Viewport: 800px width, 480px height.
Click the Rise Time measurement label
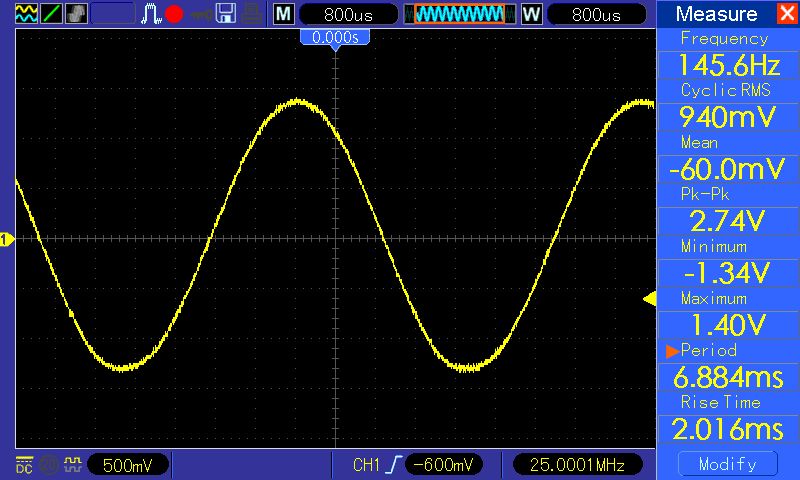tap(720, 402)
